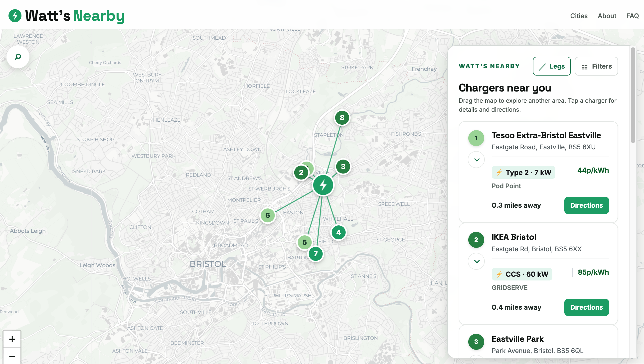Click the Eastgate Road, Eastville, BS5 6XU address
Screen dimensions: 644x364
[x=543, y=147]
